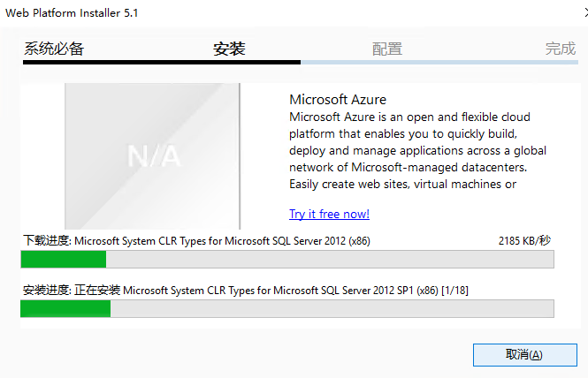Click the 下载进度 download status label
The height and width of the screenshot is (378, 588).
[x=48, y=240]
